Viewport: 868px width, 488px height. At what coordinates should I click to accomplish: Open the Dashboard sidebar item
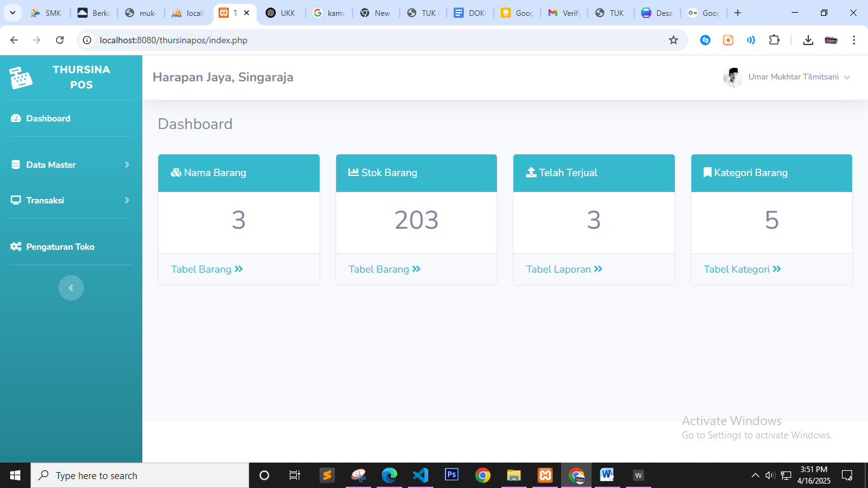tap(48, 119)
